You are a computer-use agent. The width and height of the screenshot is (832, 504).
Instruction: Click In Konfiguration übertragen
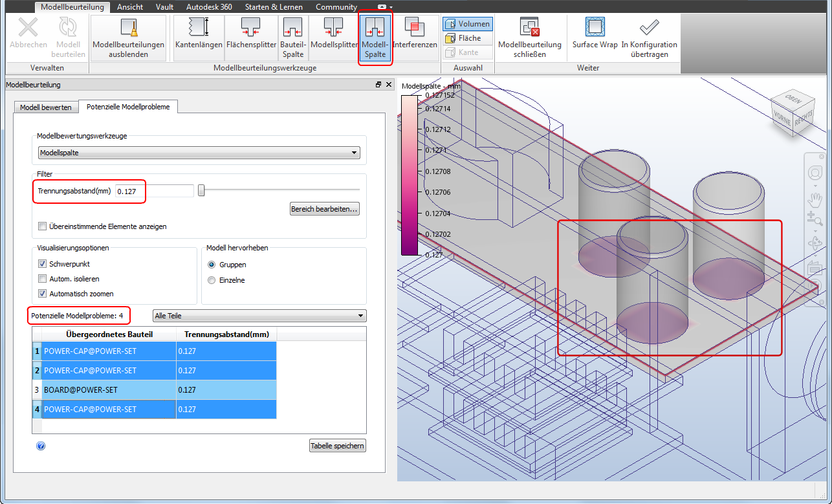coord(649,37)
